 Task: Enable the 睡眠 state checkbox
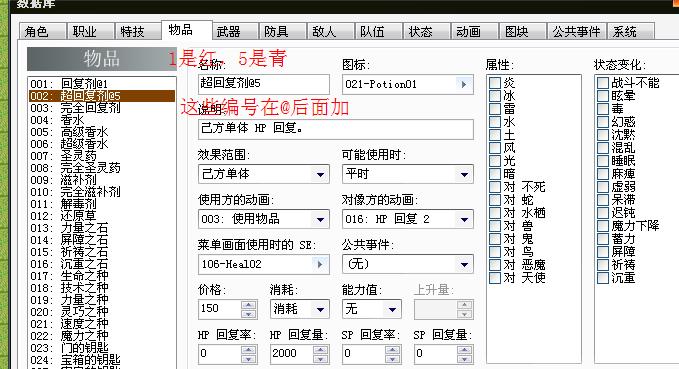tap(603, 161)
